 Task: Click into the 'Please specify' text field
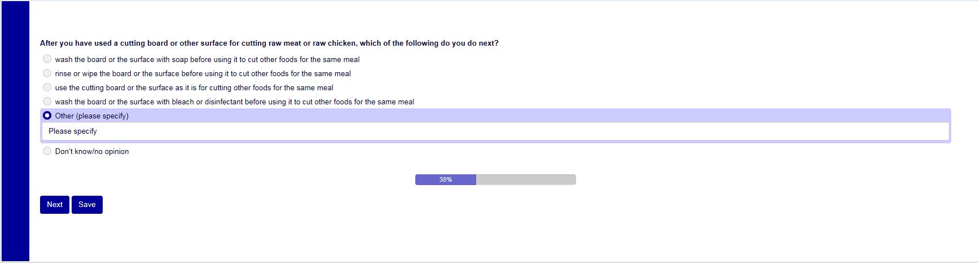[495, 131]
